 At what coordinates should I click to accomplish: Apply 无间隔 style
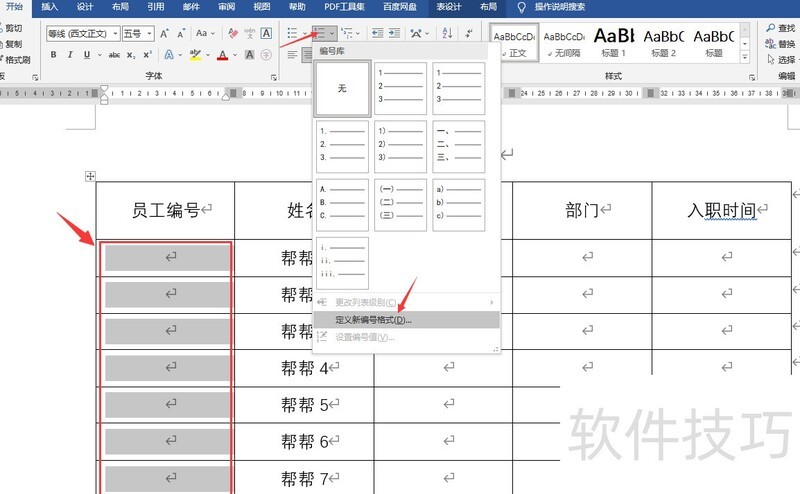tap(564, 43)
